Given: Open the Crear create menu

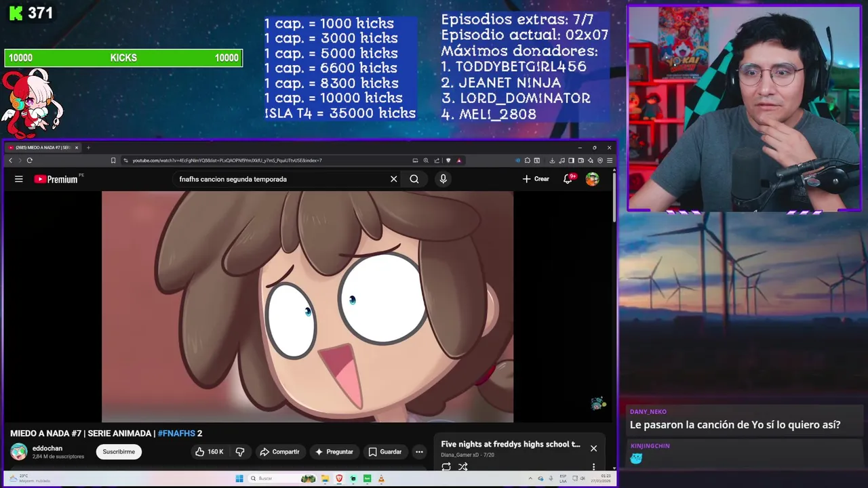Looking at the screenshot, I should (536, 179).
